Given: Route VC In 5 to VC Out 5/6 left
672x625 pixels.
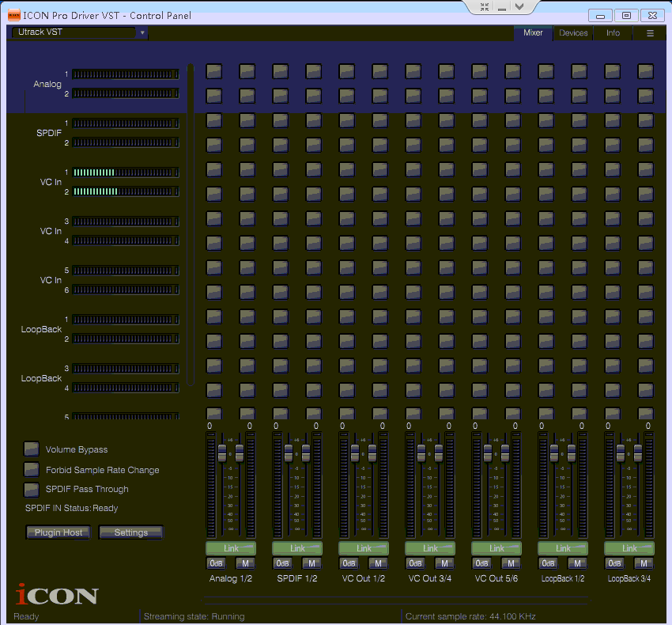Looking at the screenshot, I should [x=480, y=267].
